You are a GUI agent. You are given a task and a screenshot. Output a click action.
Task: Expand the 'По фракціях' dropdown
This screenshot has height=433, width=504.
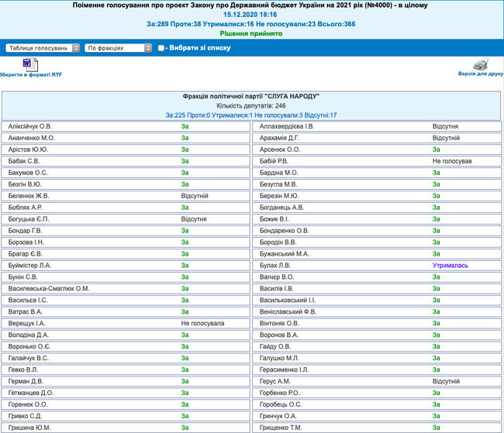(118, 47)
